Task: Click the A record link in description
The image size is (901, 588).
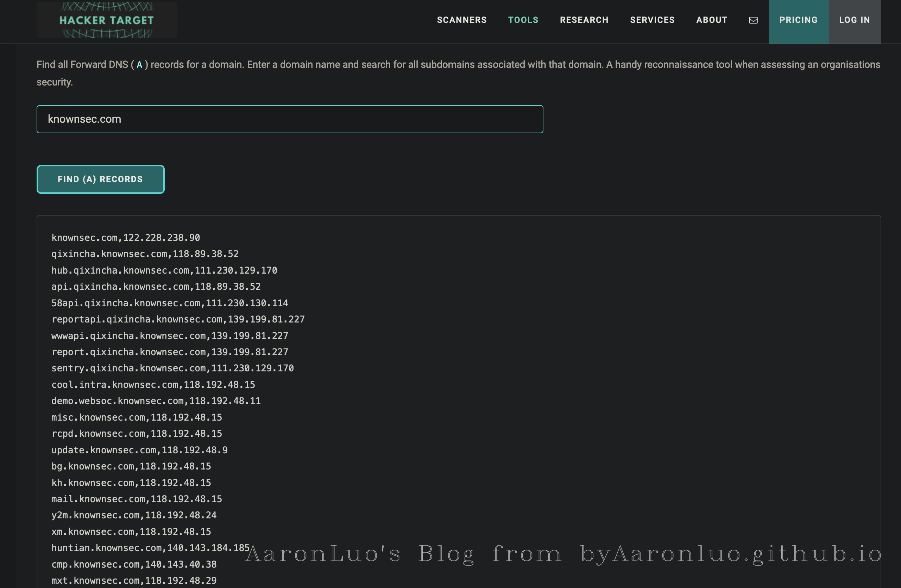Action: (139, 65)
